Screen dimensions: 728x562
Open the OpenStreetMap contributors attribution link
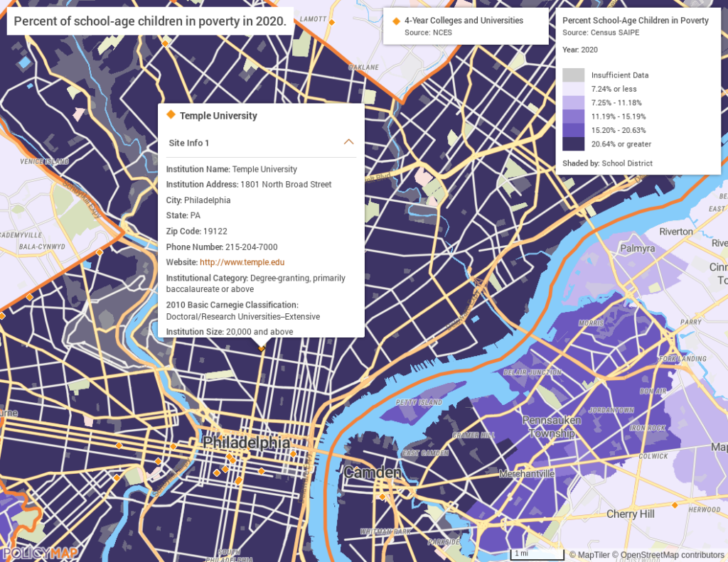coord(668,555)
